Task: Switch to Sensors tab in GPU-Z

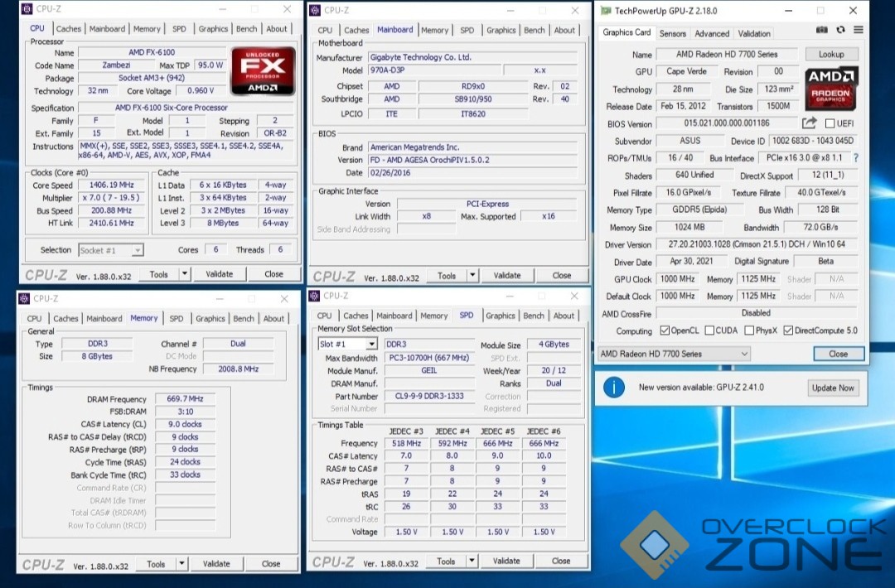Action: click(672, 34)
